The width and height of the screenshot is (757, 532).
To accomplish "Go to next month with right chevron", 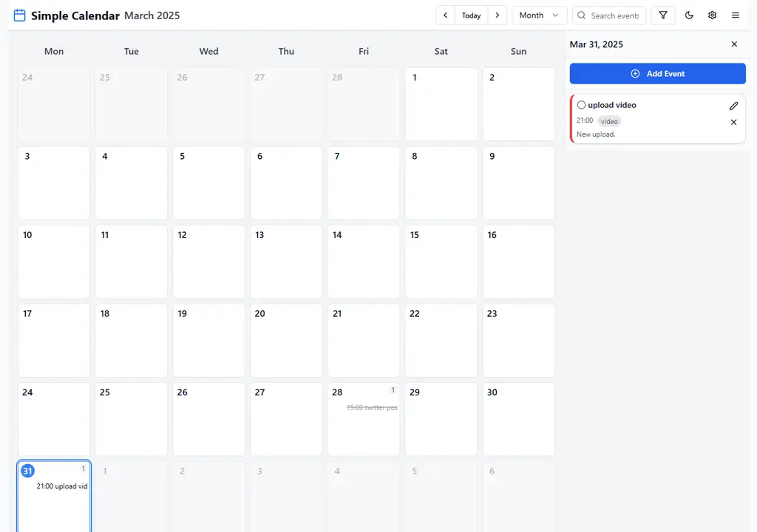I will [x=498, y=15].
